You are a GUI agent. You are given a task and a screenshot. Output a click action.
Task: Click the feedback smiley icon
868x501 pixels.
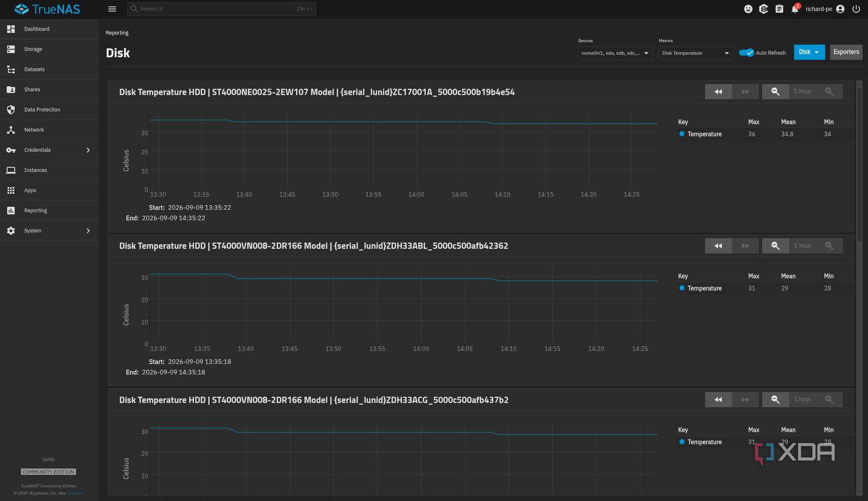tap(748, 9)
